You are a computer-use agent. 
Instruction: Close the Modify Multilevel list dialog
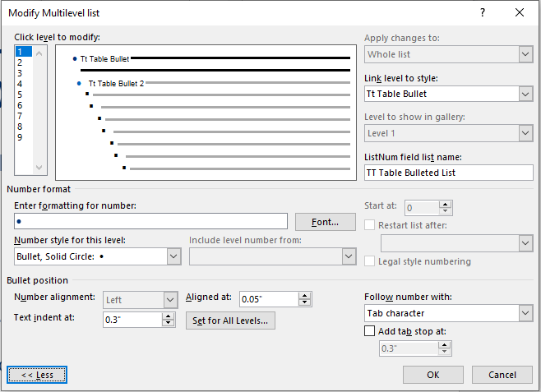pyautogui.click(x=520, y=12)
